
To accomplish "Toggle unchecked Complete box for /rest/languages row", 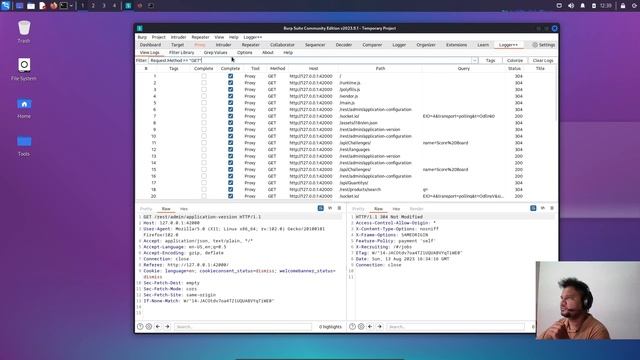I will click(x=204, y=149).
